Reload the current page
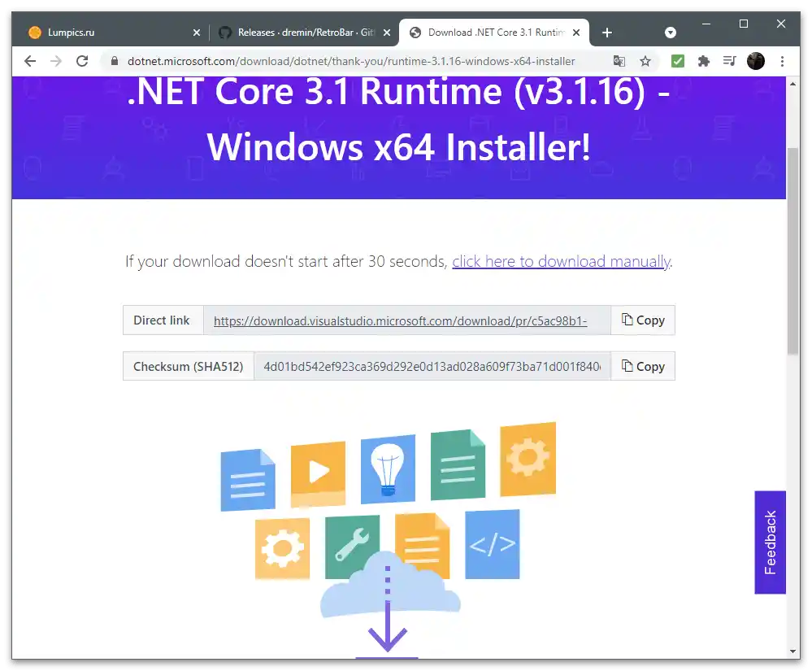The image size is (812, 671). (82, 61)
